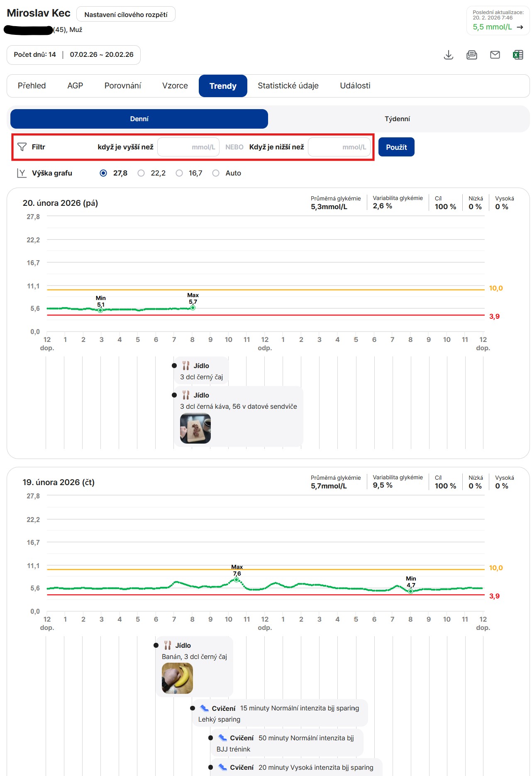
Task: Click the print report icon
Action: coord(471,55)
